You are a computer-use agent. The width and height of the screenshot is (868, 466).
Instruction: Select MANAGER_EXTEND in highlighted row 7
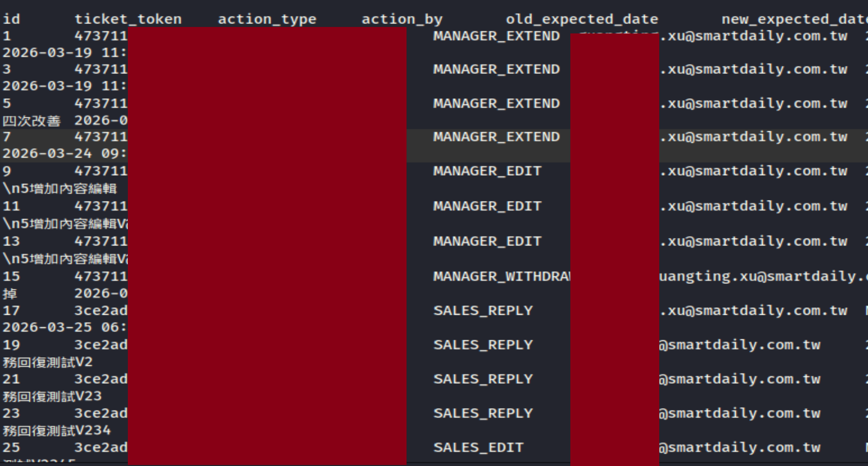pos(496,137)
